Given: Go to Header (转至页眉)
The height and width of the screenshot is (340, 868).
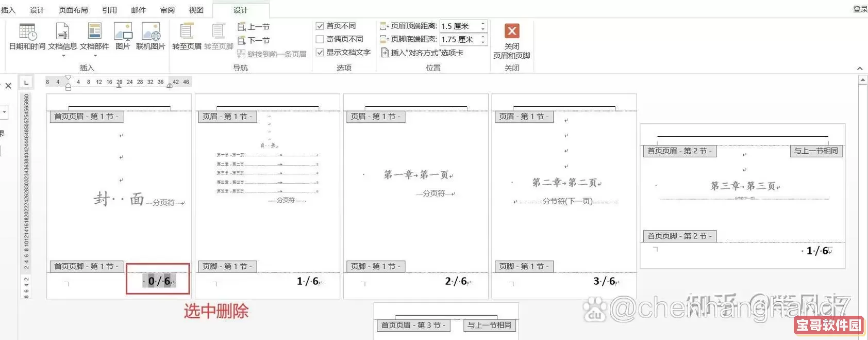Looking at the screenshot, I should [x=187, y=37].
